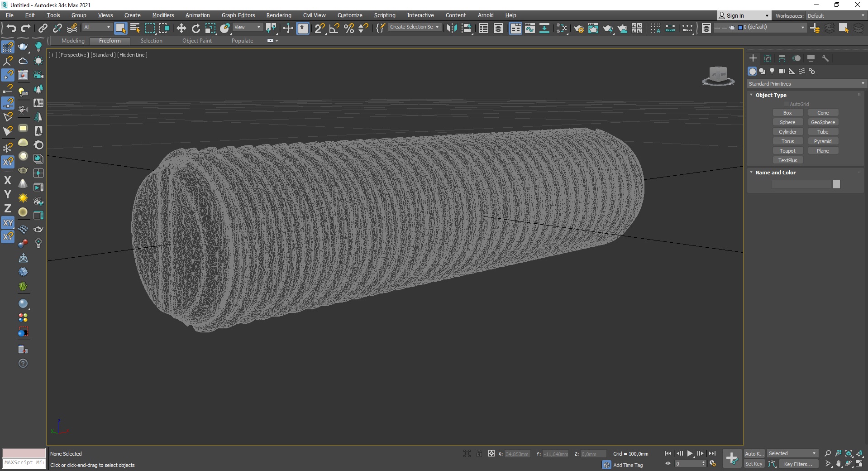Click the Maximize Viewport Toggle
This screenshot has width=868, height=471.
pos(859,464)
